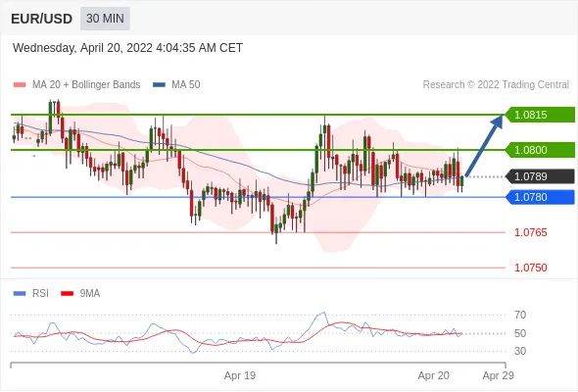Click the 1.0750 support level label

(530, 268)
